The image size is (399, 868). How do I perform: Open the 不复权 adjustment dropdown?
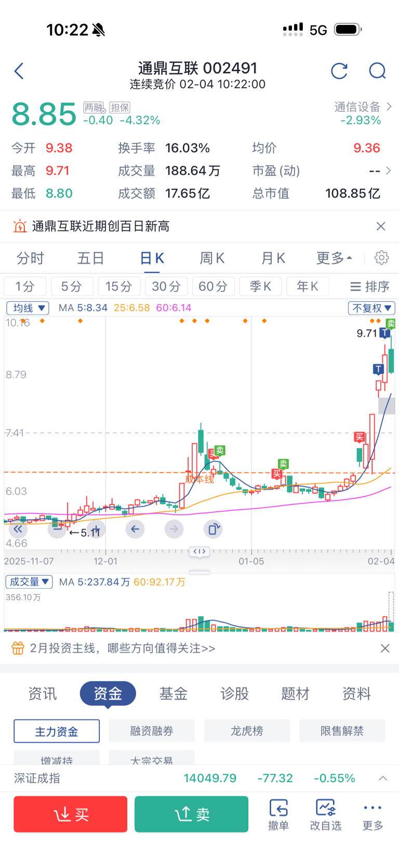[x=371, y=308]
